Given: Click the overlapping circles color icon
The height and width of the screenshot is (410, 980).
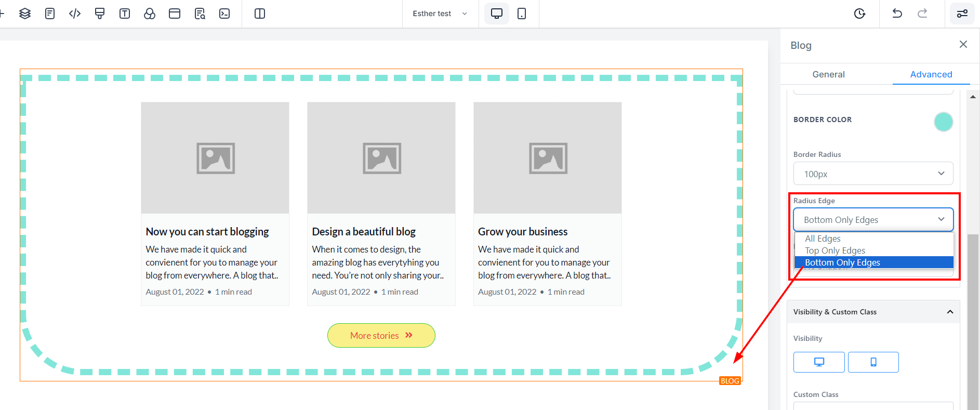Looking at the screenshot, I should click(150, 14).
